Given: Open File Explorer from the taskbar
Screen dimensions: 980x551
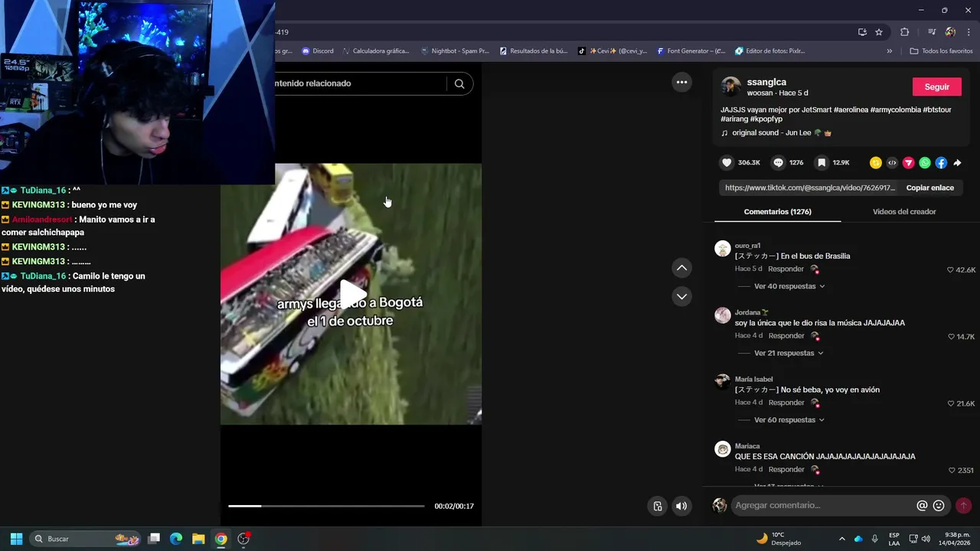Looking at the screenshot, I should (198, 539).
